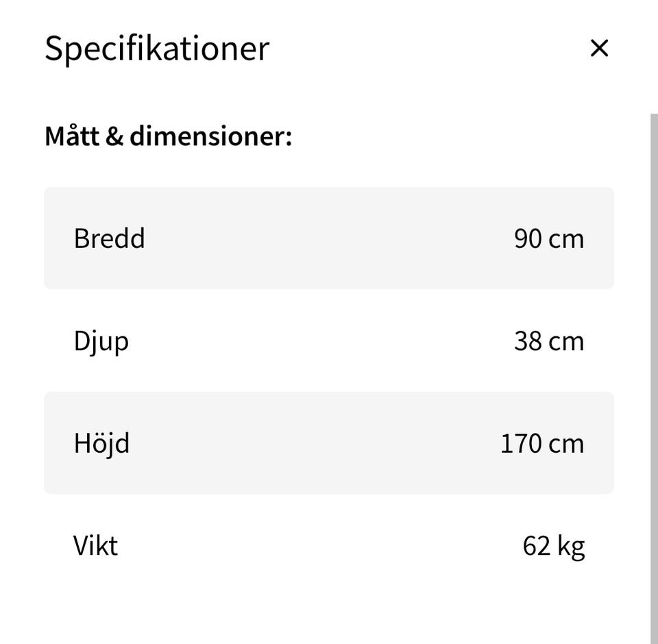Click the ampersand in the section heading
The width and height of the screenshot is (658, 644).
point(114,136)
